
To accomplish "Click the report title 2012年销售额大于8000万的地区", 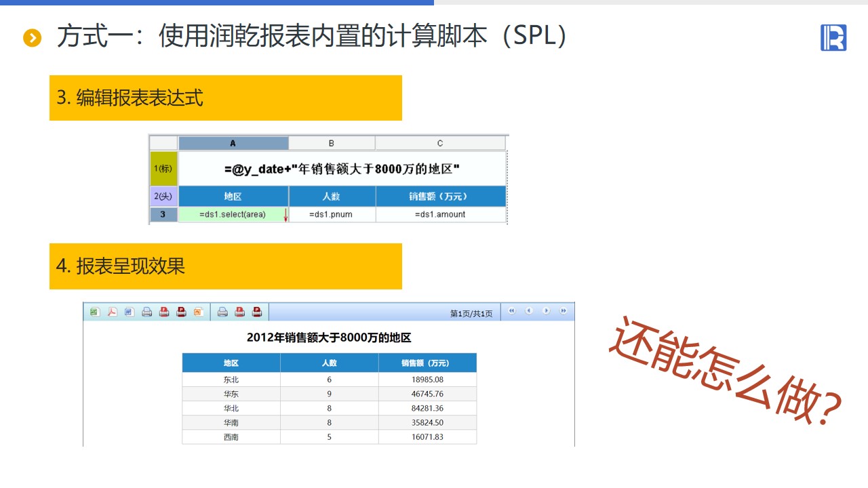I will 329,338.
